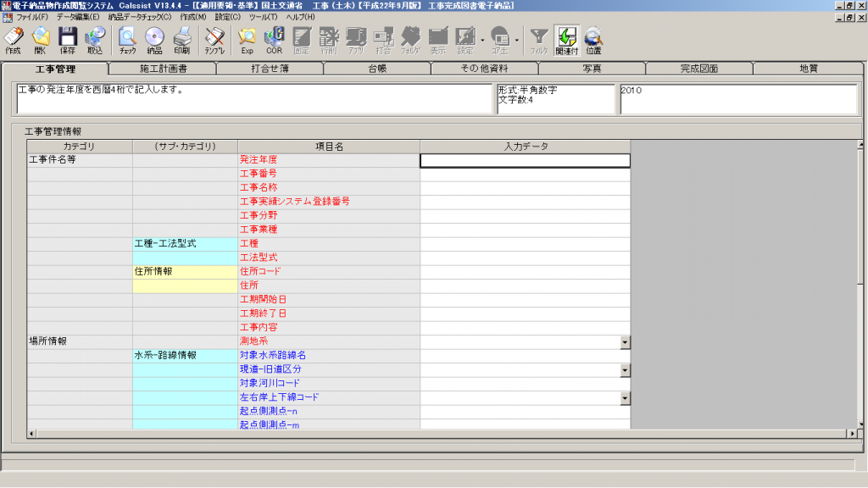Expand the 測地系 dropdown arrow

pyautogui.click(x=625, y=342)
